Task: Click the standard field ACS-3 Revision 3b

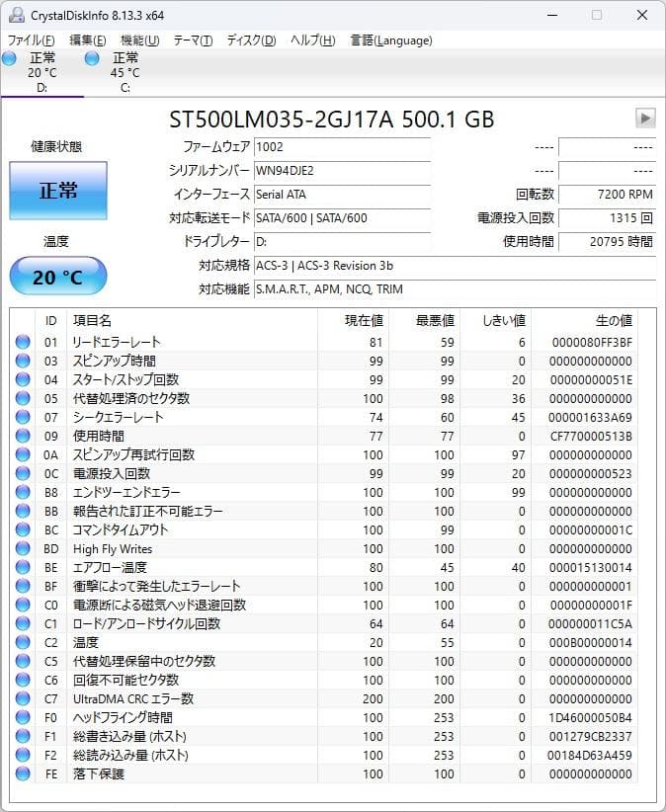Action: coord(456,266)
